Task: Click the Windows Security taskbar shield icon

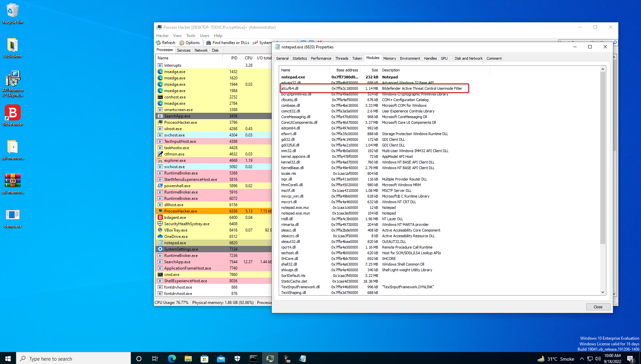Action: coord(237,359)
